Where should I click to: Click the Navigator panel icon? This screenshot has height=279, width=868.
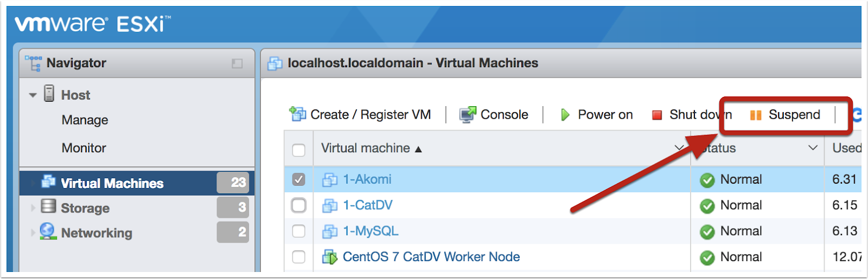33,63
